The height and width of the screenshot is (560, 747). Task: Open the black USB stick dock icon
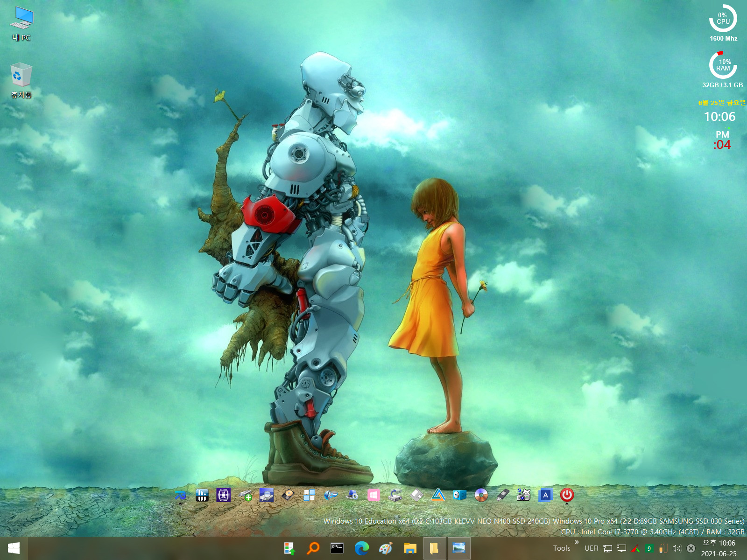click(502, 495)
